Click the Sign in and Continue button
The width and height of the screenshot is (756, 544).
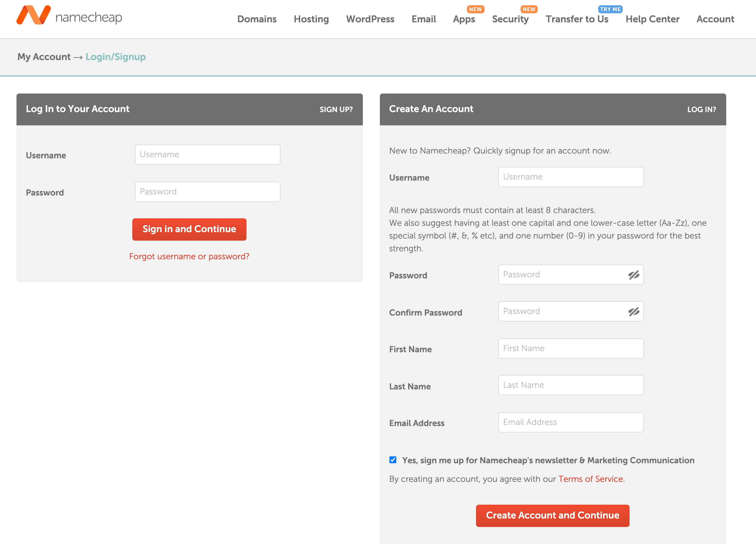(x=189, y=229)
